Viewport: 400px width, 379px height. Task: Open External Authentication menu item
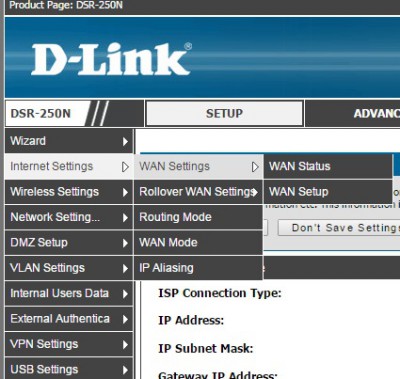pos(69,319)
